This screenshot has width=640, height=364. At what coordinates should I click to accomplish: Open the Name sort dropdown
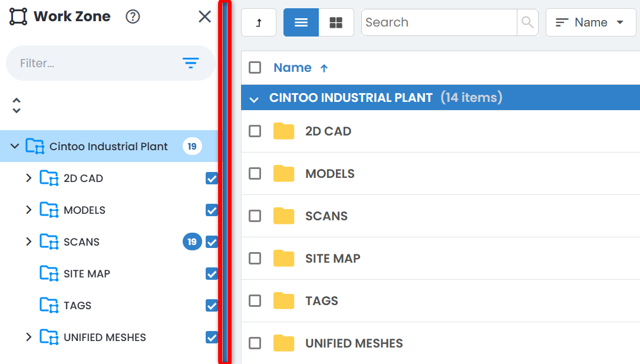tap(590, 22)
